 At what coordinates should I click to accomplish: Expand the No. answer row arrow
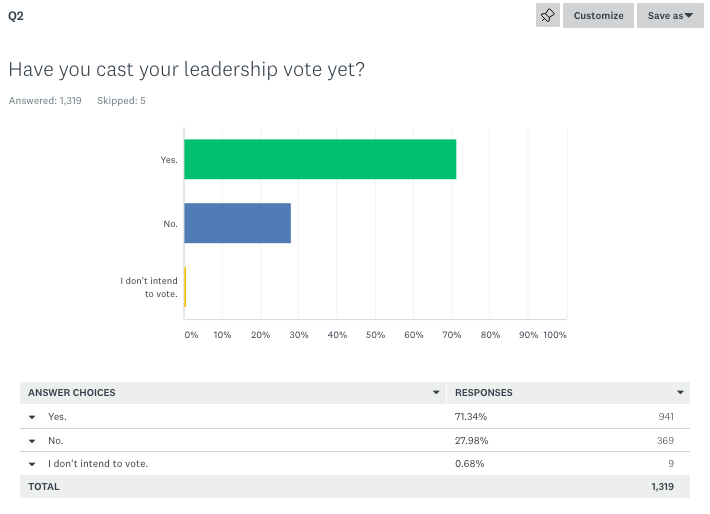[32, 441]
